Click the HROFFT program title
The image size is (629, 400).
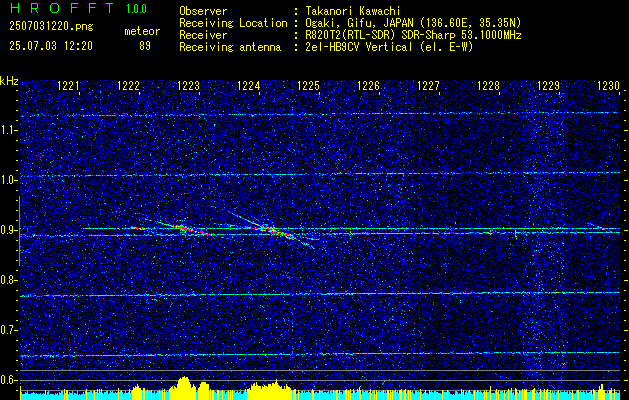pyautogui.click(x=63, y=8)
